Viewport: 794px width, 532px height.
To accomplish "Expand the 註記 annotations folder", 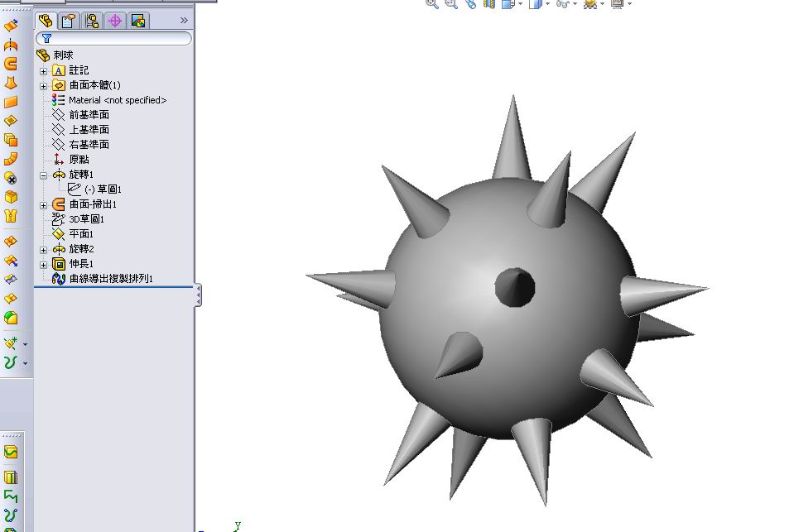I will [44, 71].
